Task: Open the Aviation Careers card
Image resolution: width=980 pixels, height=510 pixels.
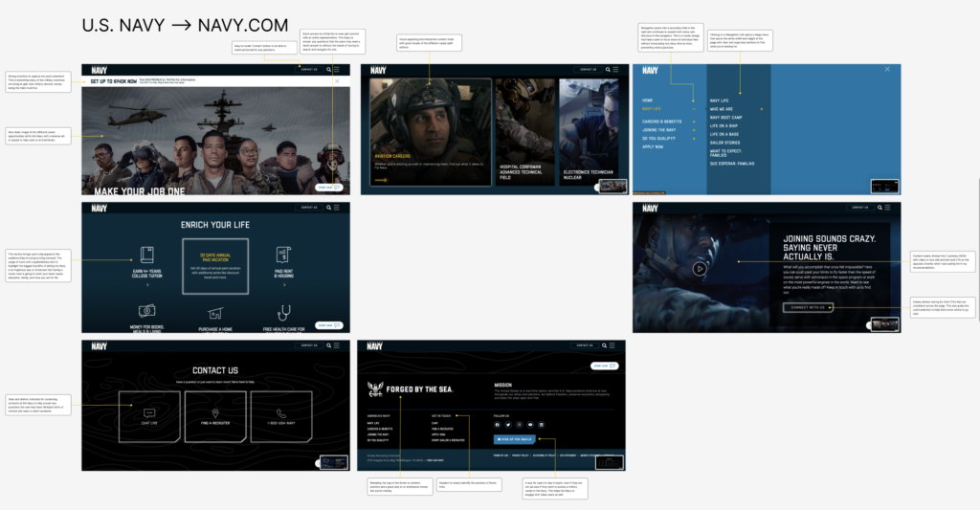Action: (430, 132)
